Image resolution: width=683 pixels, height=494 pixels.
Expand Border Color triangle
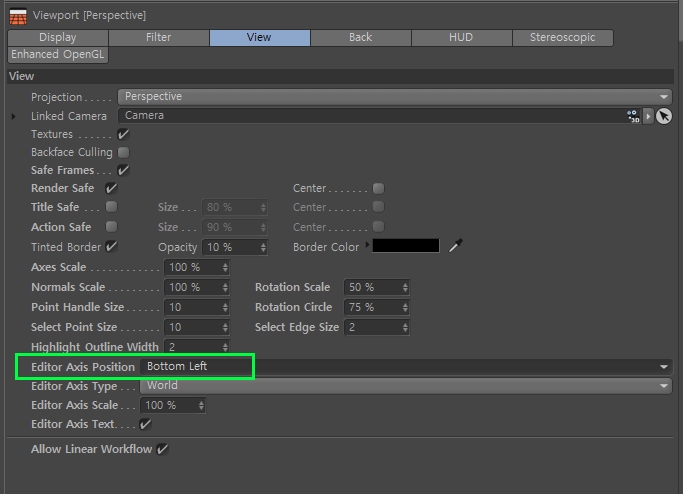367,245
